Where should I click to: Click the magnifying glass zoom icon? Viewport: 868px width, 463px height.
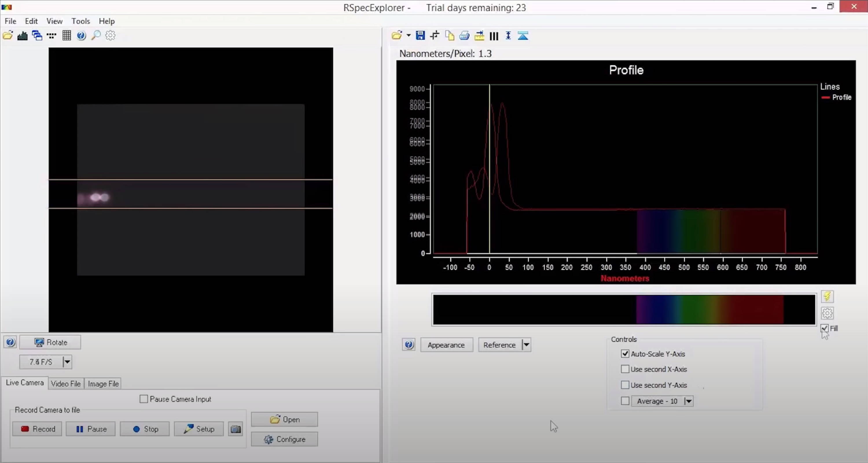[96, 35]
